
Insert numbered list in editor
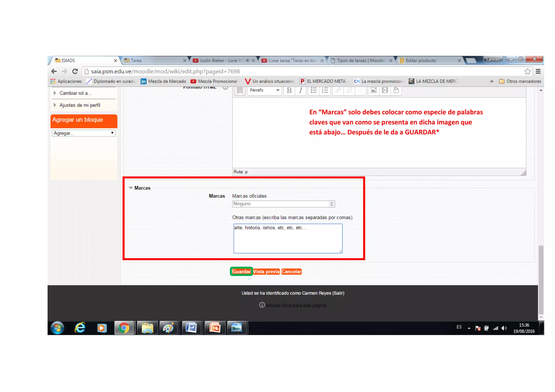325,90
